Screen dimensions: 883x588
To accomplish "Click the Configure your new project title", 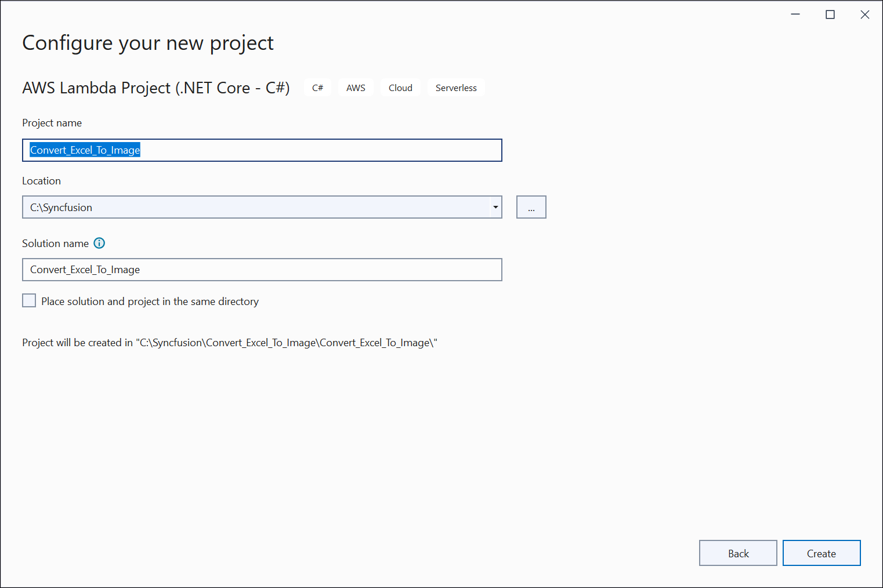I will point(148,43).
